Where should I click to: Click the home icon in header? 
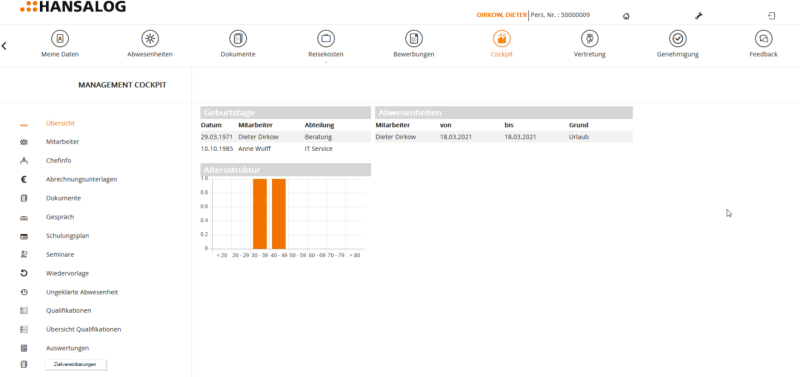[x=626, y=16]
